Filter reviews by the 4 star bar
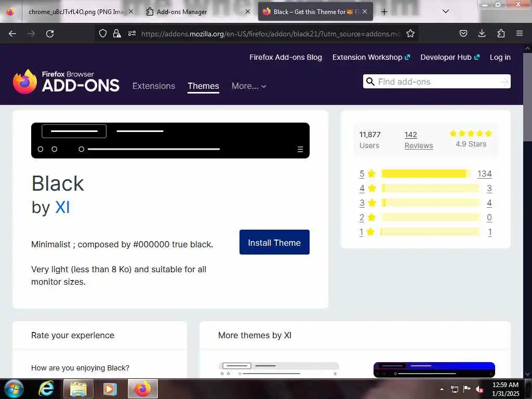This screenshot has height=399, width=532. point(431,188)
